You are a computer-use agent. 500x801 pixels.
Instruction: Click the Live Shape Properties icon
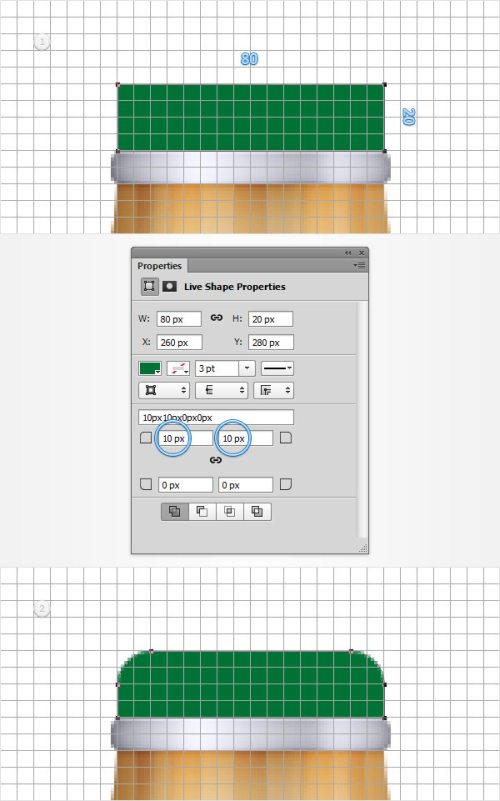[149, 287]
